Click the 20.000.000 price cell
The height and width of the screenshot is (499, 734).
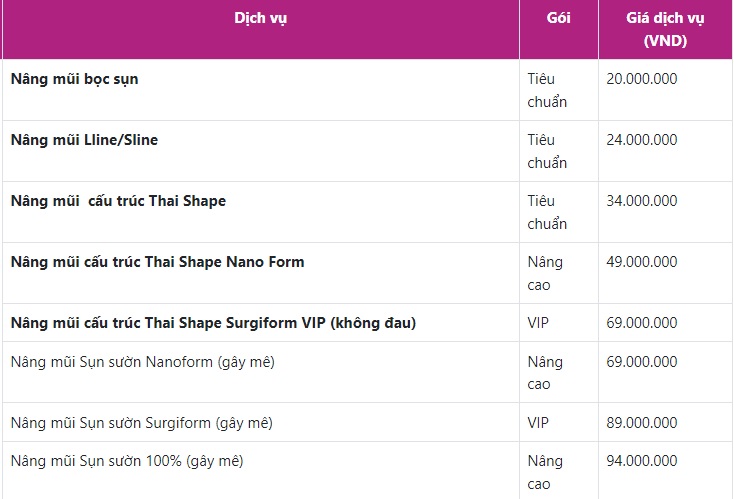(642, 79)
